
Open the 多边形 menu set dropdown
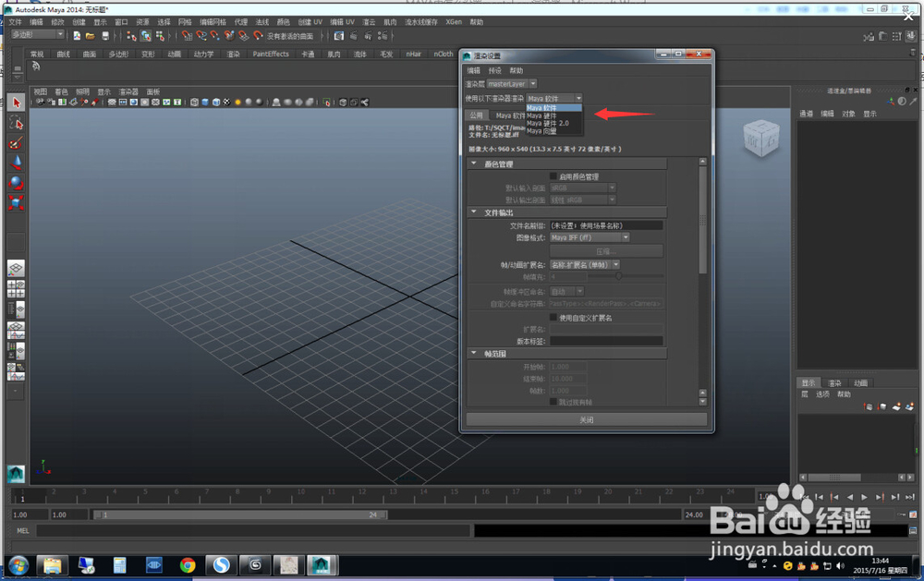38,35
